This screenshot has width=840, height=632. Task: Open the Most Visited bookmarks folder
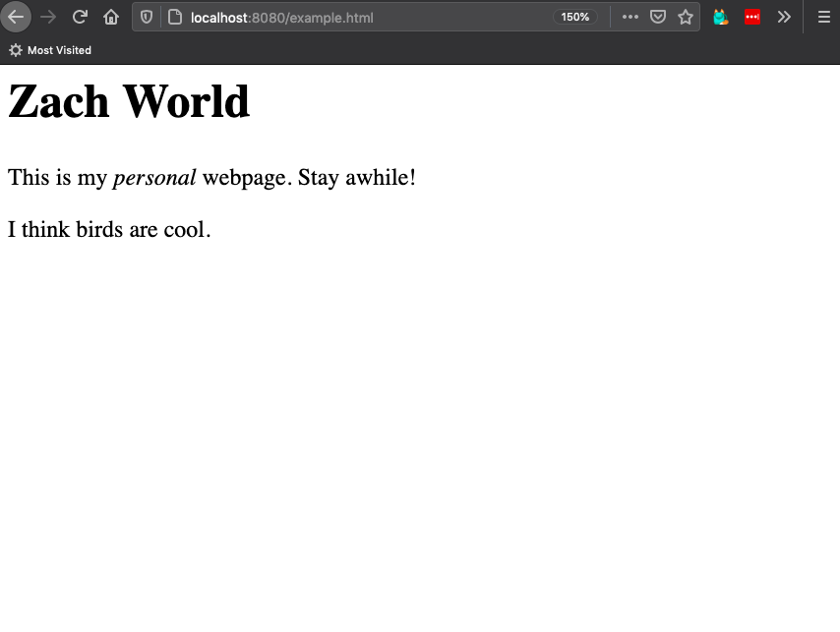click(50, 50)
